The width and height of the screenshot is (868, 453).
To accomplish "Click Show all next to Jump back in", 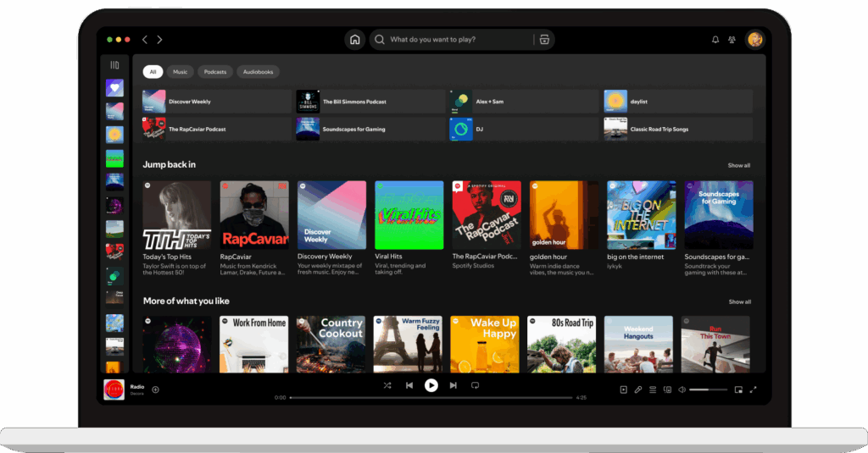I will tap(739, 165).
